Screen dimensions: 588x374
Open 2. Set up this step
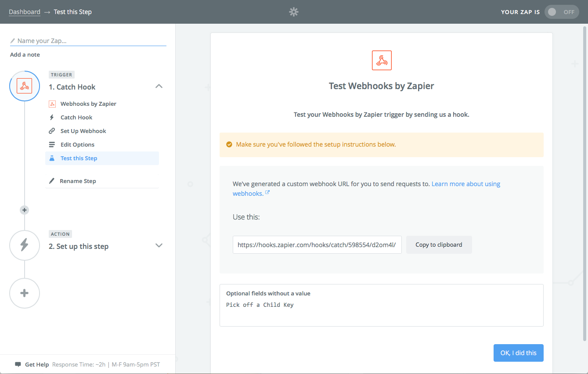click(x=79, y=247)
